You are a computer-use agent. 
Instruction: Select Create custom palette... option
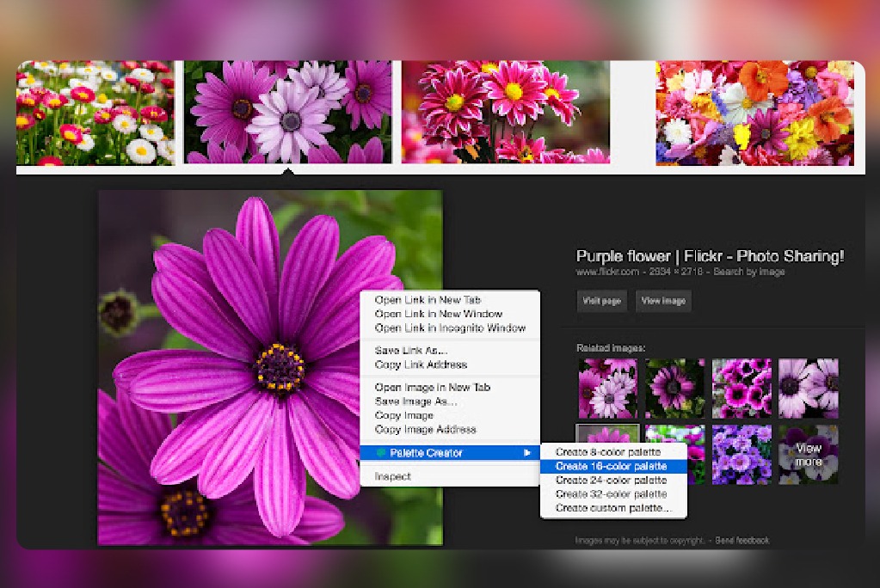(613, 508)
